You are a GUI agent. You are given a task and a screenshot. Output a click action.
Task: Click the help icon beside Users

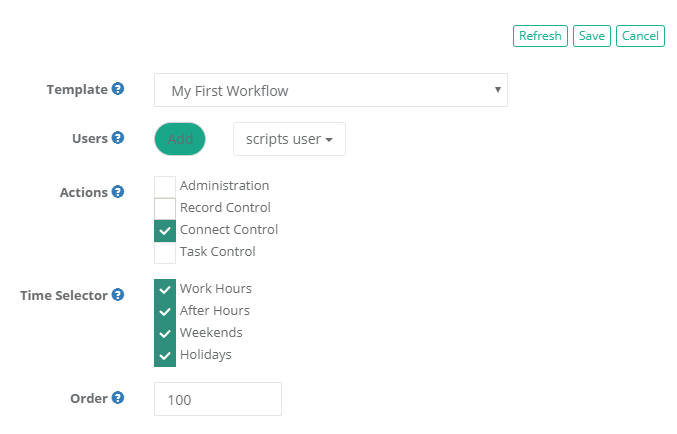pyautogui.click(x=118, y=138)
